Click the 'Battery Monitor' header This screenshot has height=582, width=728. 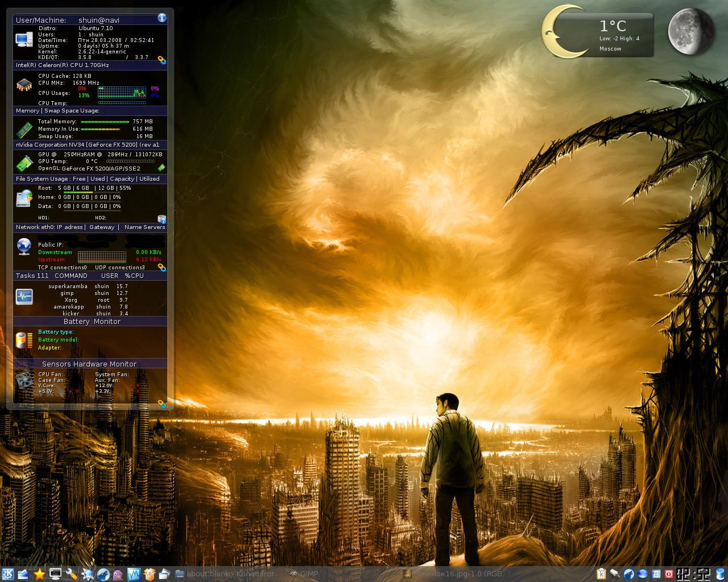pos(92,322)
